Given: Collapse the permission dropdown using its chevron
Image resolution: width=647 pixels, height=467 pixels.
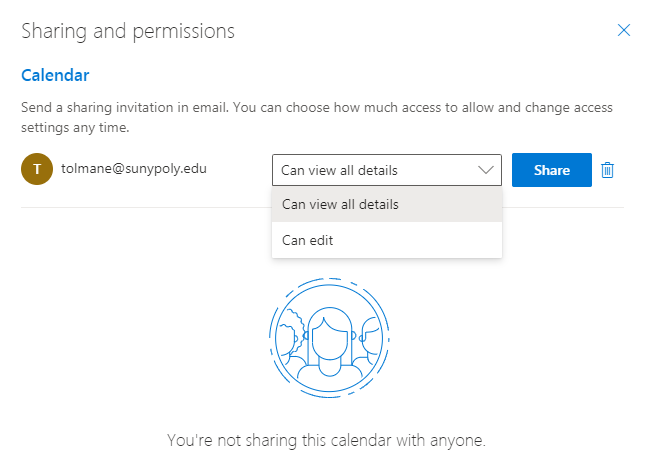Looking at the screenshot, I should [487, 170].
